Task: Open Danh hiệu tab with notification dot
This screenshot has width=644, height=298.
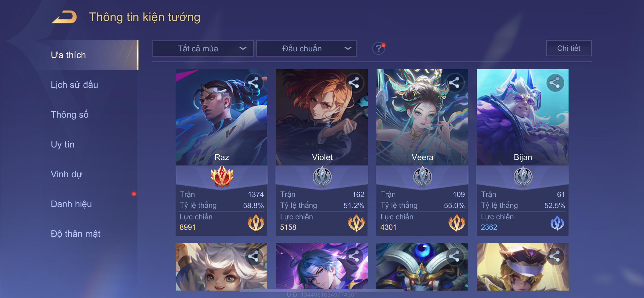Action: pyautogui.click(x=71, y=204)
